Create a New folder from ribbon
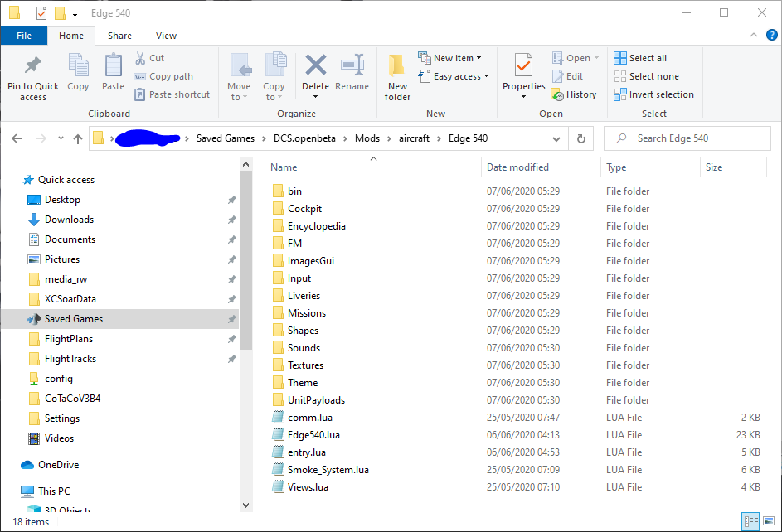782x532 pixels. pos(397,77)
